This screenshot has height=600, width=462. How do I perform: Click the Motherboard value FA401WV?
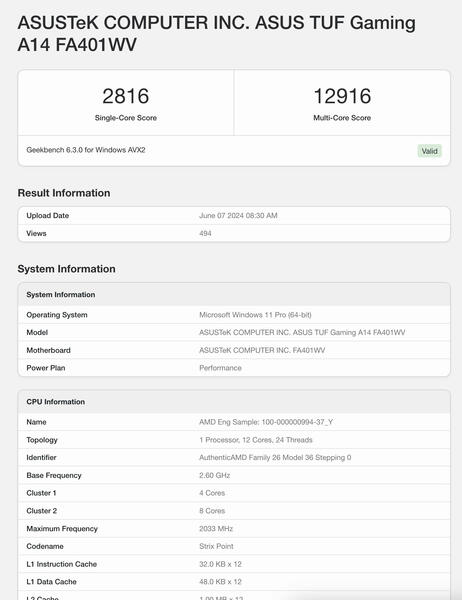(262, 350)
